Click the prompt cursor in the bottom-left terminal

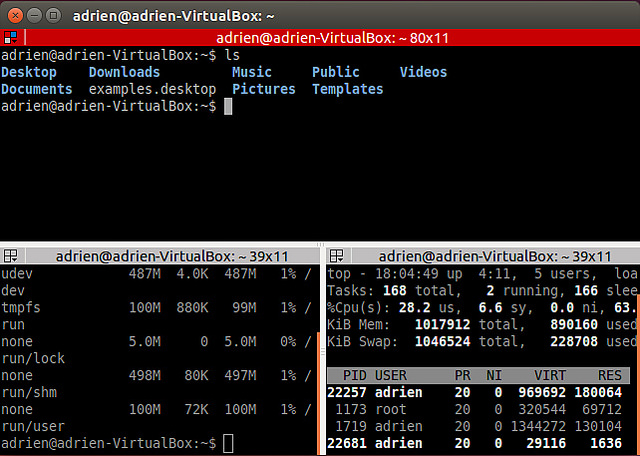click(228, 442)
